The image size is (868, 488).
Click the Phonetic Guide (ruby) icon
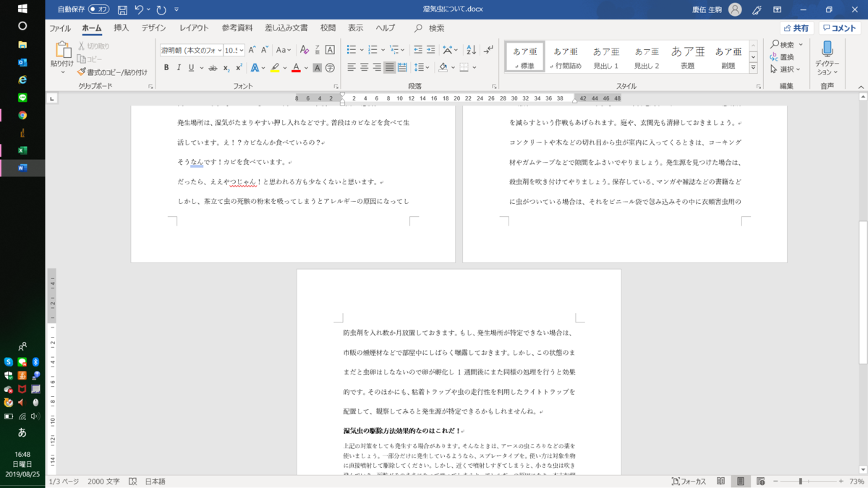coord(317,50)
